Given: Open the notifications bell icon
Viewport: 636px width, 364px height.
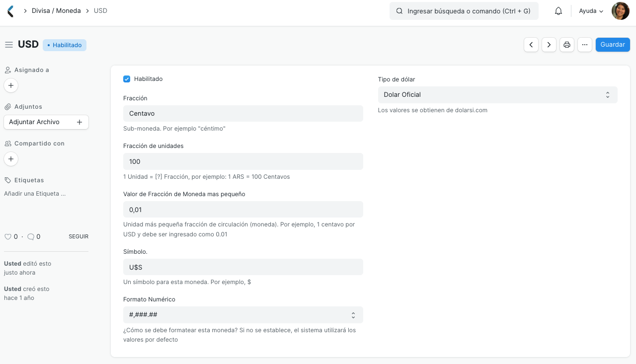Looking at the screenshot, I should coord(558,11).
